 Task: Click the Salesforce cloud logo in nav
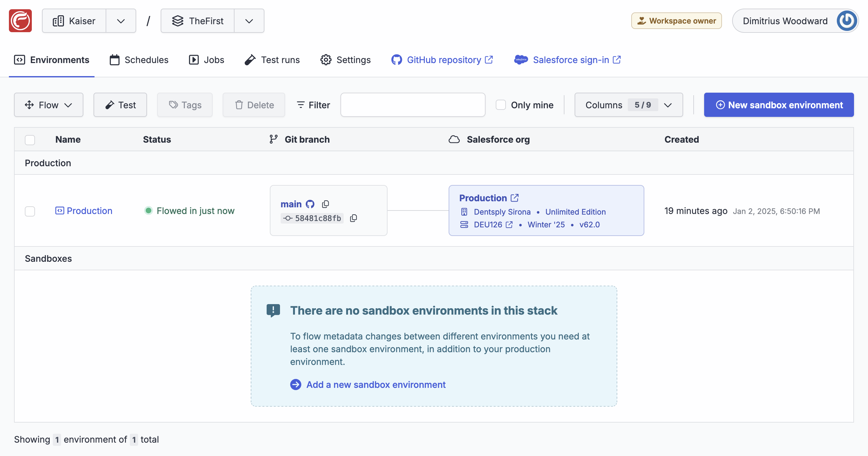click(521, 60)
